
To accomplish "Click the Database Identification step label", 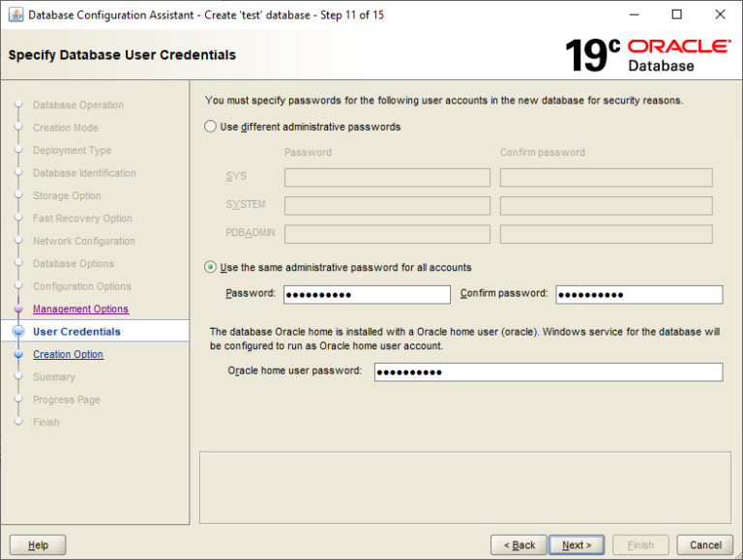I will [84, 173].
